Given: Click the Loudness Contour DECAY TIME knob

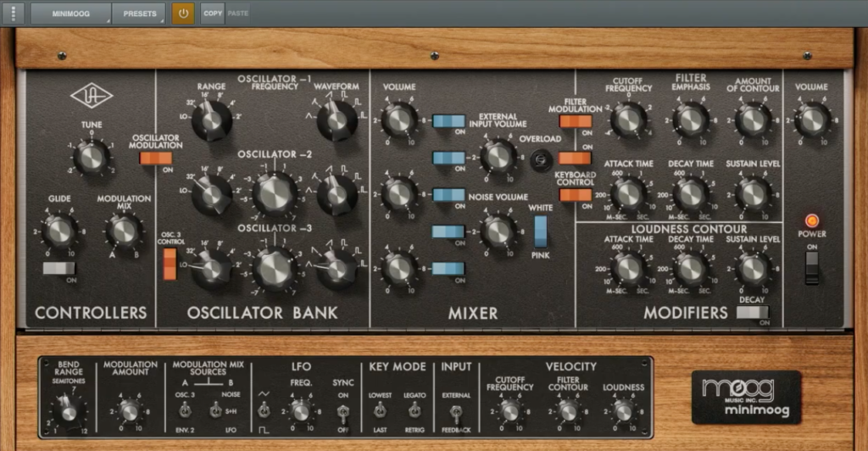Looking at the screenshot, I should point(691,269).
